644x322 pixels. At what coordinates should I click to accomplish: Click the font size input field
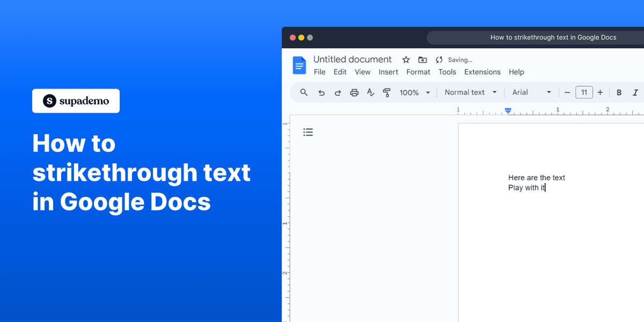[x=584, y=92]
